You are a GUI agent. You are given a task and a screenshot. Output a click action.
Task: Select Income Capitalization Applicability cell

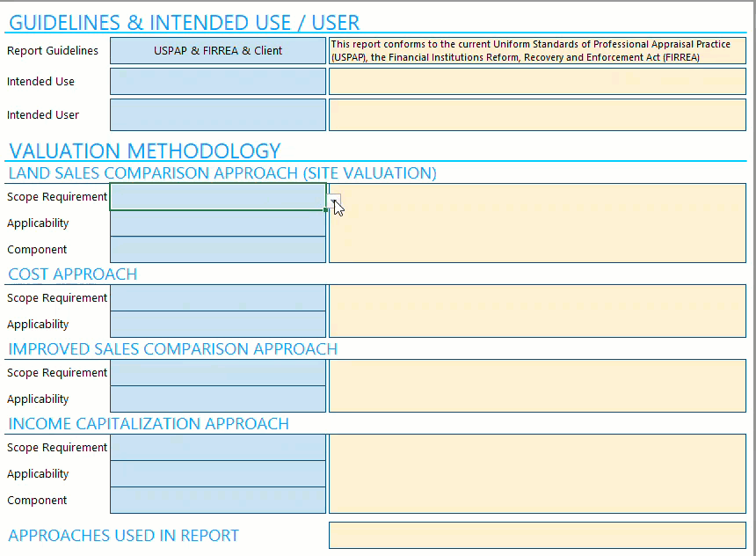click(218, 474)
